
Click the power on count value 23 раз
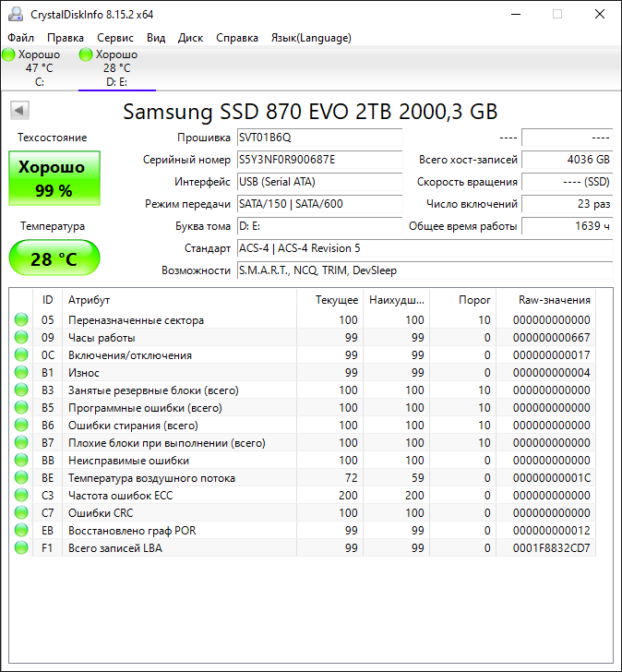pos(568,204)
